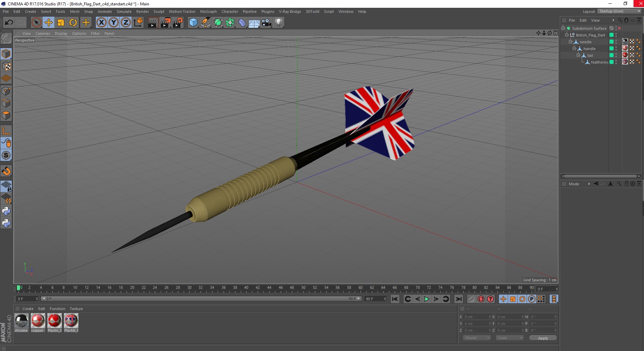Play animation forwards

(x=427, y=299)
